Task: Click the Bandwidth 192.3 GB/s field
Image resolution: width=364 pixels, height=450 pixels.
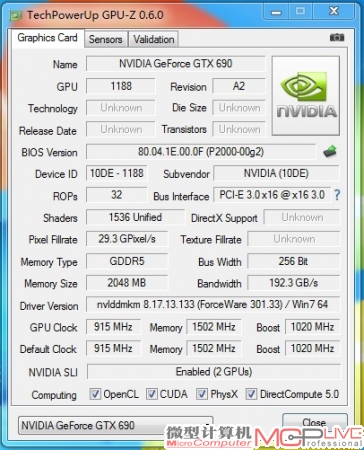Action: [x=293, y=283]
